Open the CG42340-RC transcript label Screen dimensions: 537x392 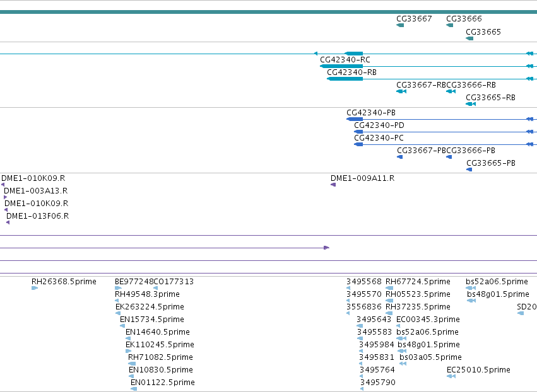[345, 60]
